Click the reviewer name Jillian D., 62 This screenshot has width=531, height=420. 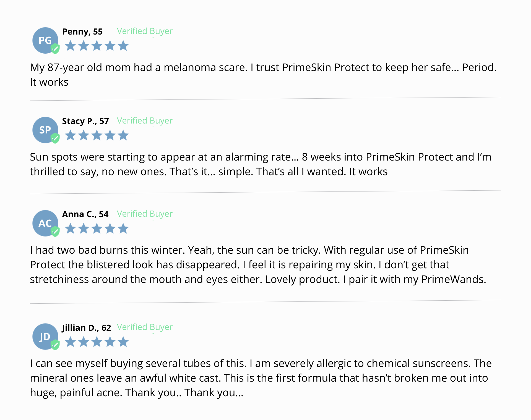pos(86,328)
